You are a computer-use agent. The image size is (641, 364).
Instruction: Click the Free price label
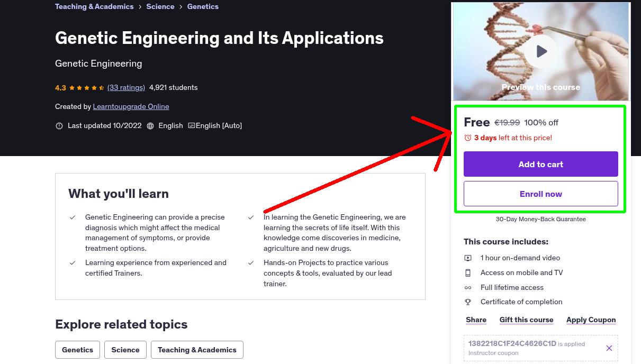pyautogui.click(x=476, y=123)
